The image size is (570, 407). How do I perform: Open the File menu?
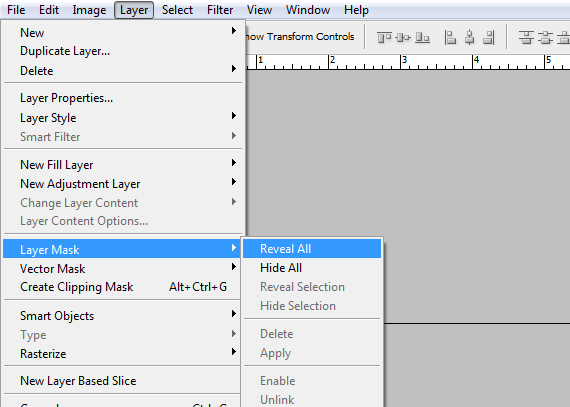coord(16,10)
